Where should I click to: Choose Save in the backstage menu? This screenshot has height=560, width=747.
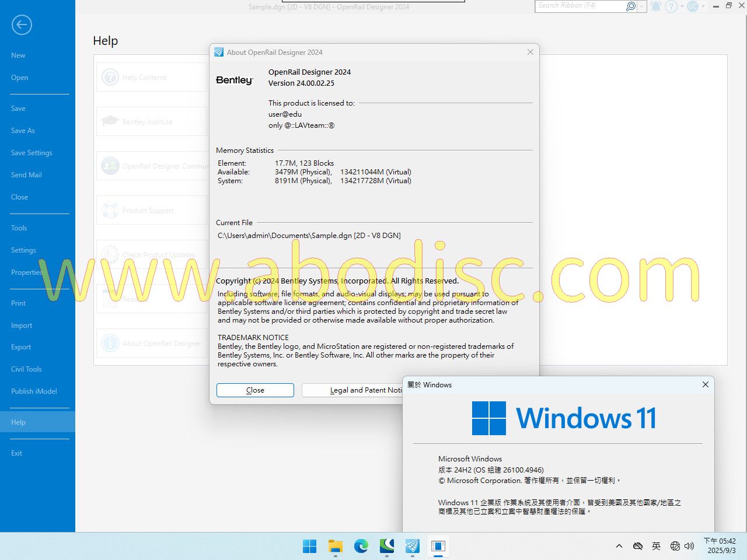pyautogui.click(x=18, y=108)
